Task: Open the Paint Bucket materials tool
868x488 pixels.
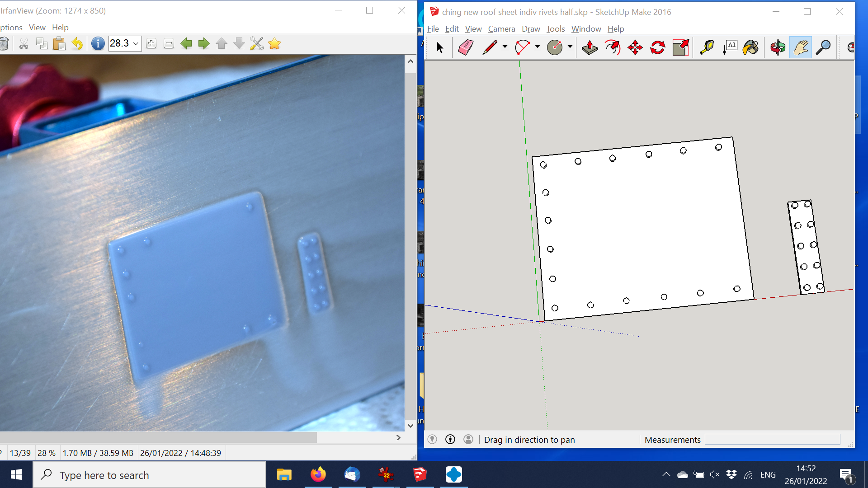Action: pos(751,47)
